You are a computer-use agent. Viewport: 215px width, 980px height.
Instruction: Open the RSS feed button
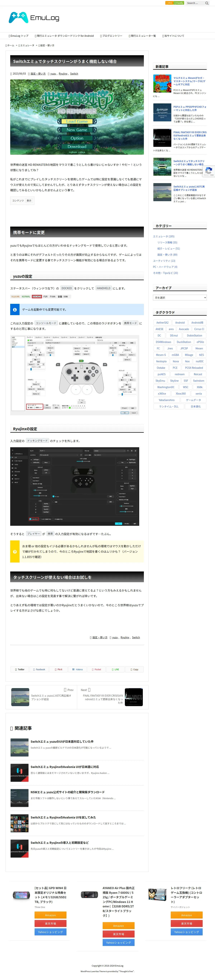click(x=169, y=3)
